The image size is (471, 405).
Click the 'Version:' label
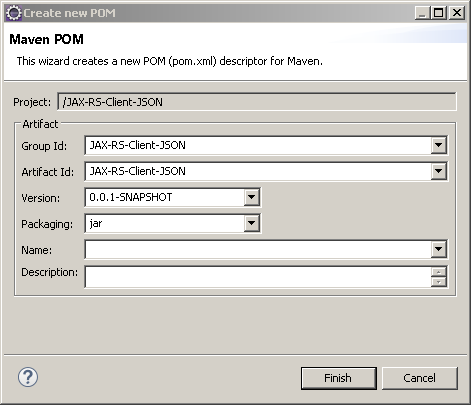coord(41,198)
